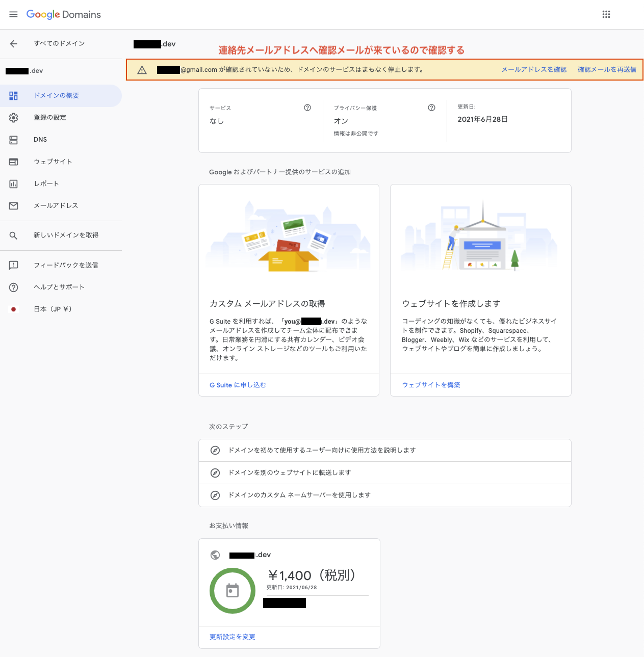The width and height of the screenshot is (644, 657).
Task: Open step ドメインのカスタム ネームサーバーを使用します
Action: click(385, 495)
